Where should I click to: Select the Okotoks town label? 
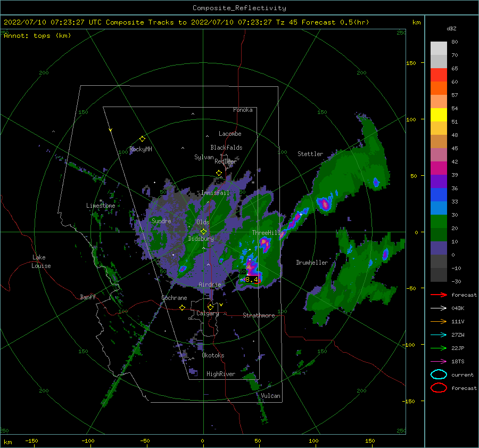[x=213, y=355]
